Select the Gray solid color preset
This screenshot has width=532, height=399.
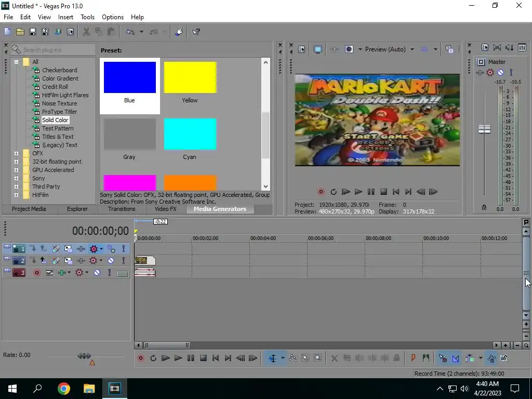(x=129, y=139)
